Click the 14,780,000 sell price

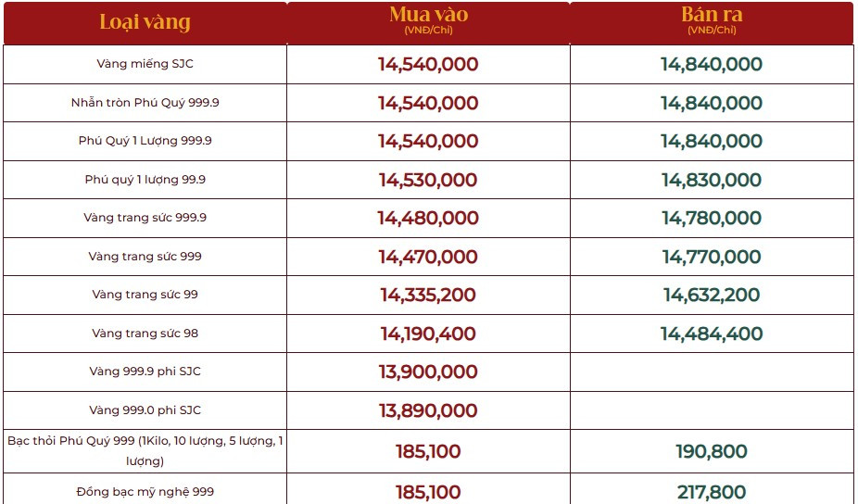(712, 219)
